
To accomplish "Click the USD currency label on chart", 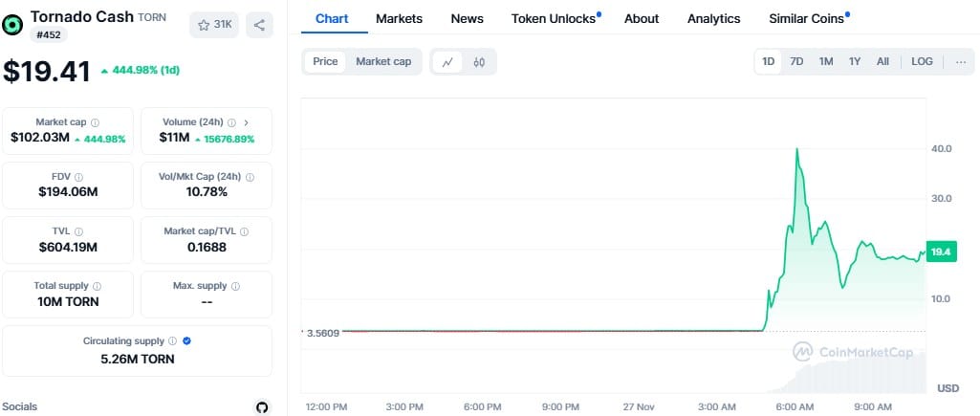I will pos(948,388).
